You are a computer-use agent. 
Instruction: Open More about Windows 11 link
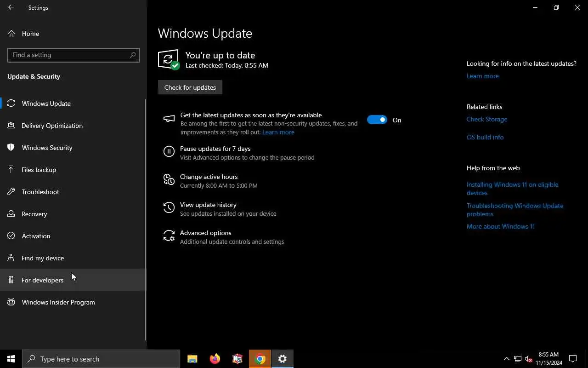(x=501, y=226)
